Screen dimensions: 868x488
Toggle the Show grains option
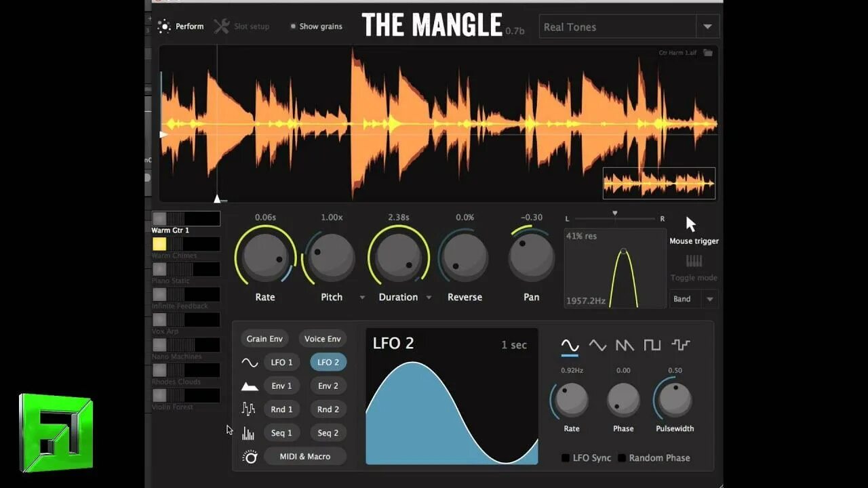316,26
